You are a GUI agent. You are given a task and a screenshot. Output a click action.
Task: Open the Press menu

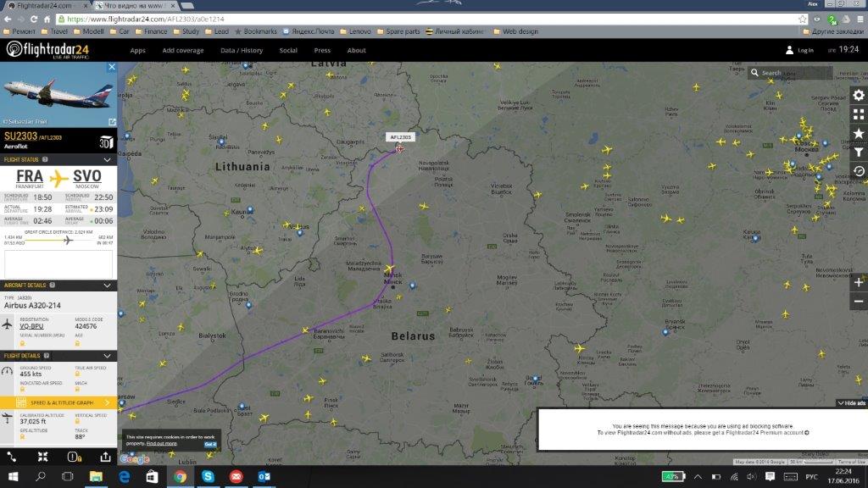tap(322, 50)
